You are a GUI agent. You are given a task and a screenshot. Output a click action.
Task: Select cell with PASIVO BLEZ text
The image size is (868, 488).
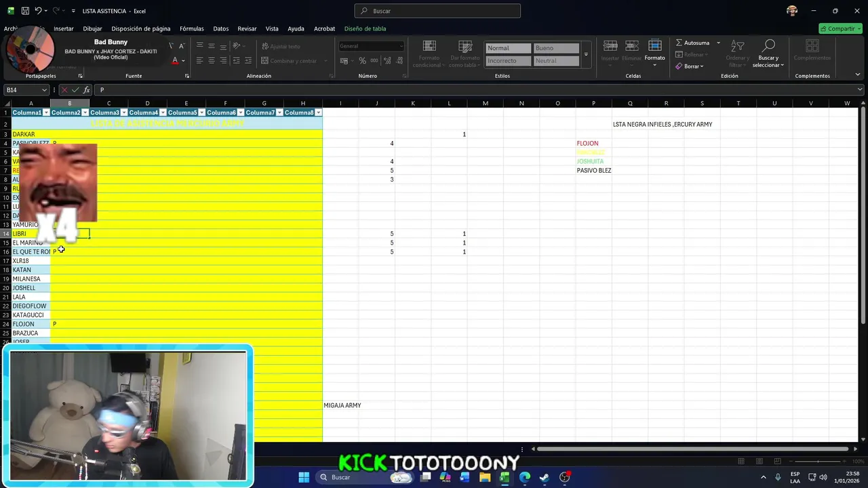[x=593, y=170]
